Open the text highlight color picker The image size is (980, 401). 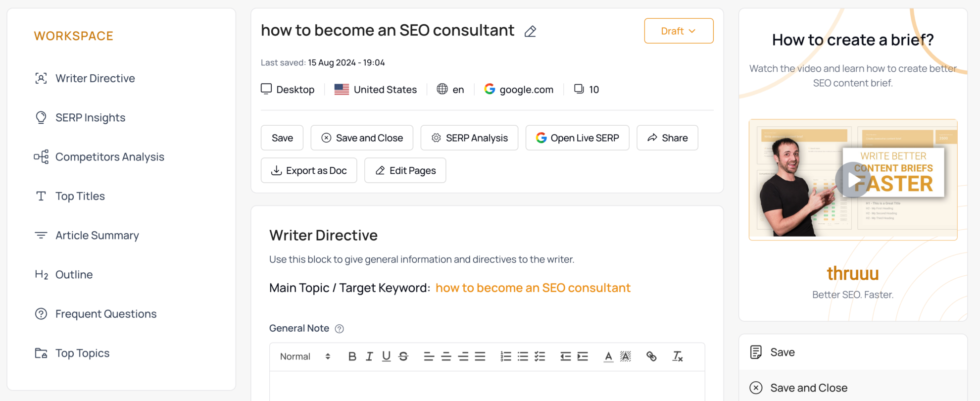pyautogui.click(x=626, y=356)
